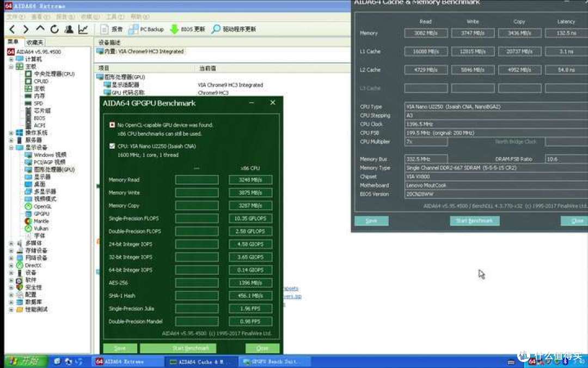Click the Single-Precision FLOPS result value

[250, 219]
